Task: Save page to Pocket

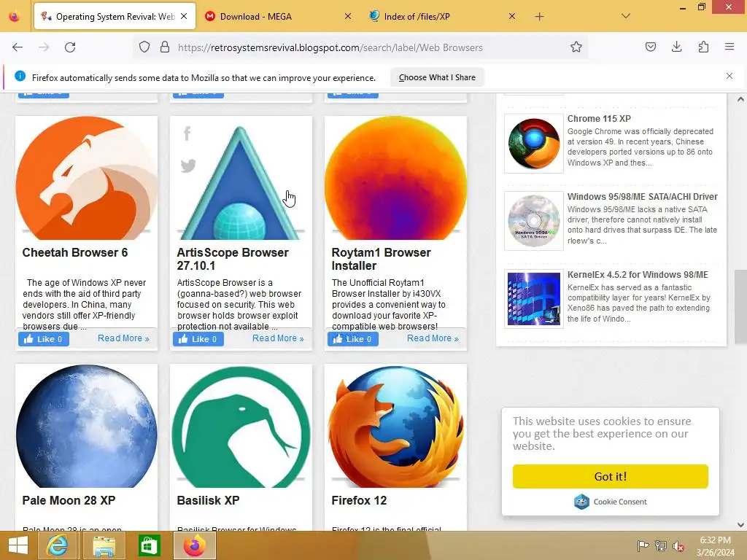Action: pos(650,47)
